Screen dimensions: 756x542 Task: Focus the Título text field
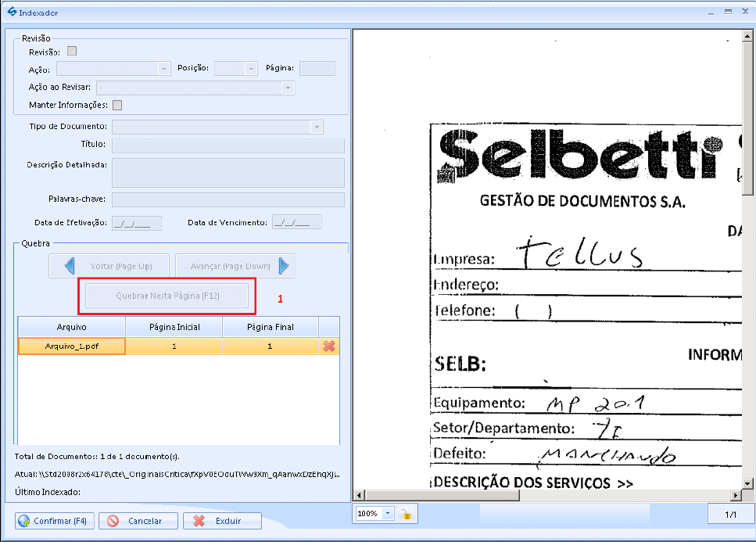228,145
